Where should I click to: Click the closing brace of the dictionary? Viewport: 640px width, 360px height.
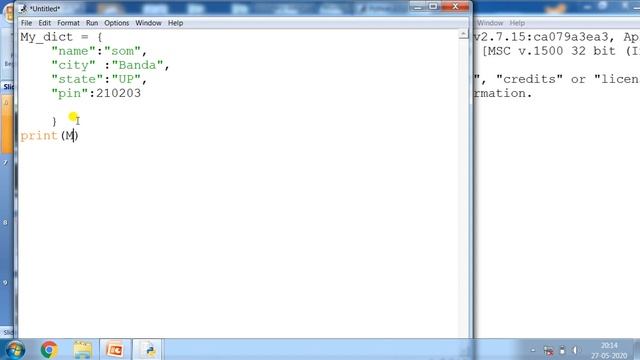tap(54, 121)
